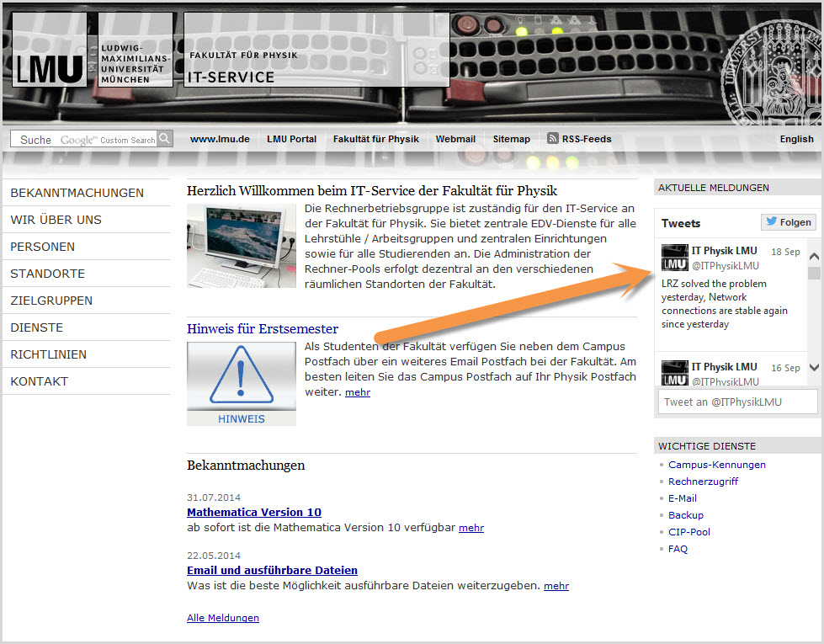Click the Tweet an @ITPhysikLMU field
The image size is (824, 644).
pyautogui.click(x=737, y=402)
